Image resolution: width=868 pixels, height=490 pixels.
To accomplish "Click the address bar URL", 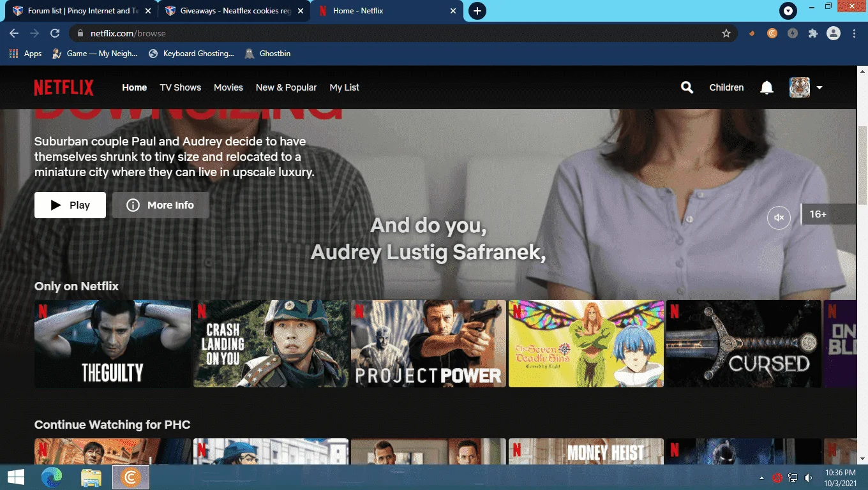I will tap(128, 33).
